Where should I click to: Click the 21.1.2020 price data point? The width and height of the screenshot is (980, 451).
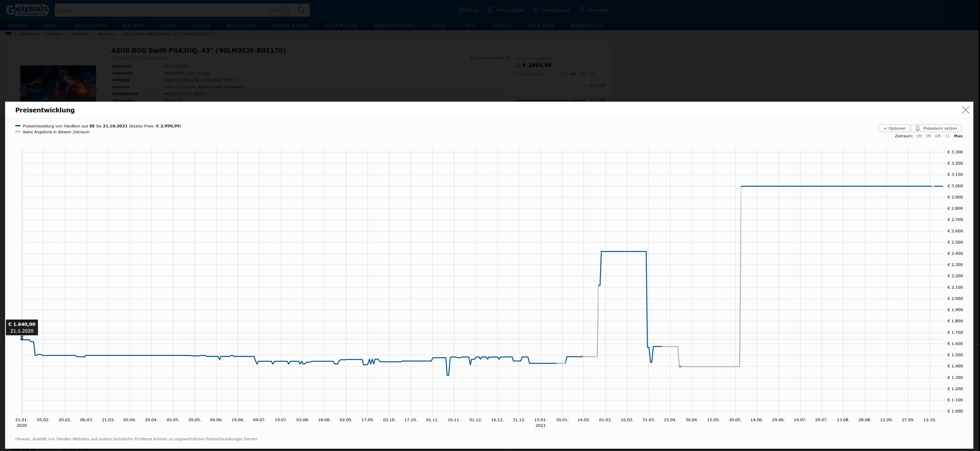22,339
